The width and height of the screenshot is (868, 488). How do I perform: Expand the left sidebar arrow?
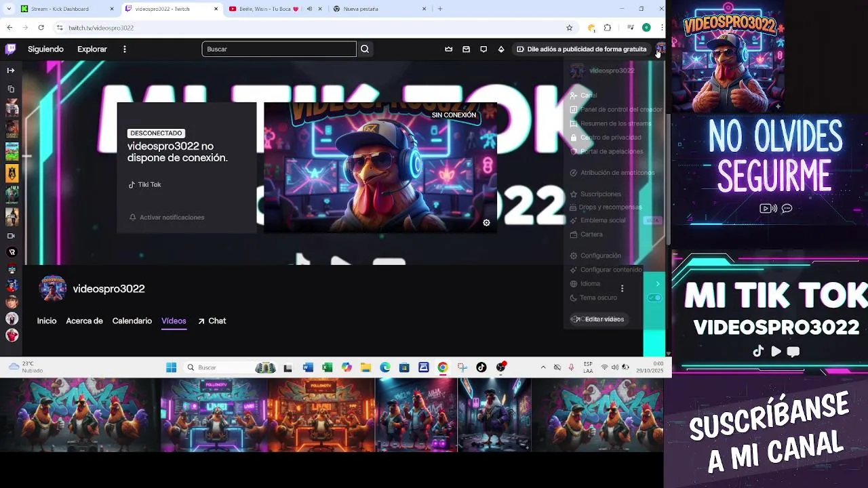[11, 70]
